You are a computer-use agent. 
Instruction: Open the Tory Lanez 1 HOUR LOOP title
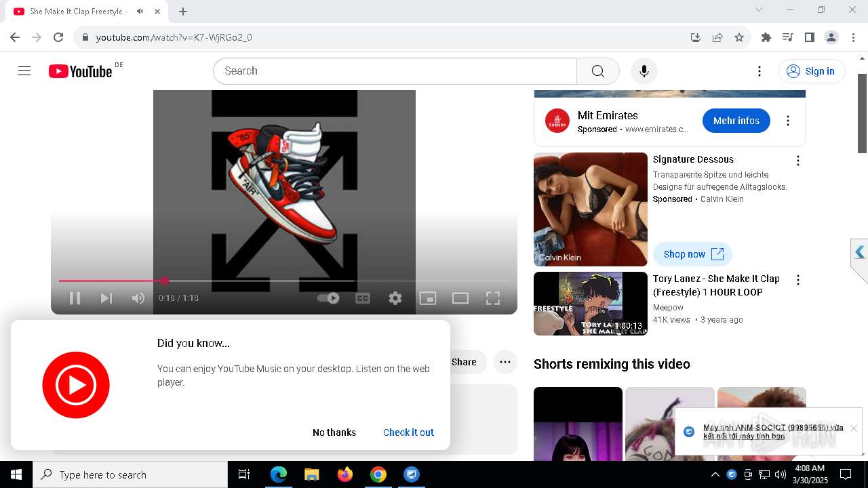[x=716, y=285]
